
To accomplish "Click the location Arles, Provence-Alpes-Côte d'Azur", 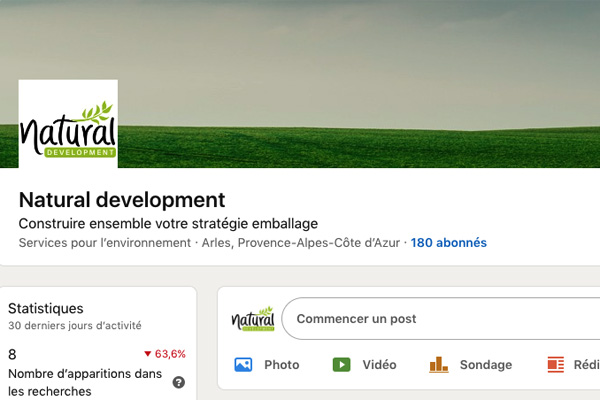I will point(301,243).
